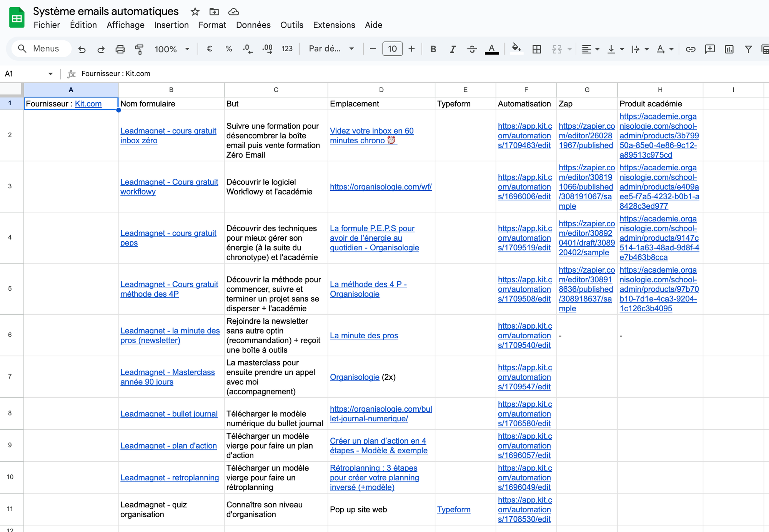Apply euro currency format
Screen dimensions: 769x532
coord(210,49)
